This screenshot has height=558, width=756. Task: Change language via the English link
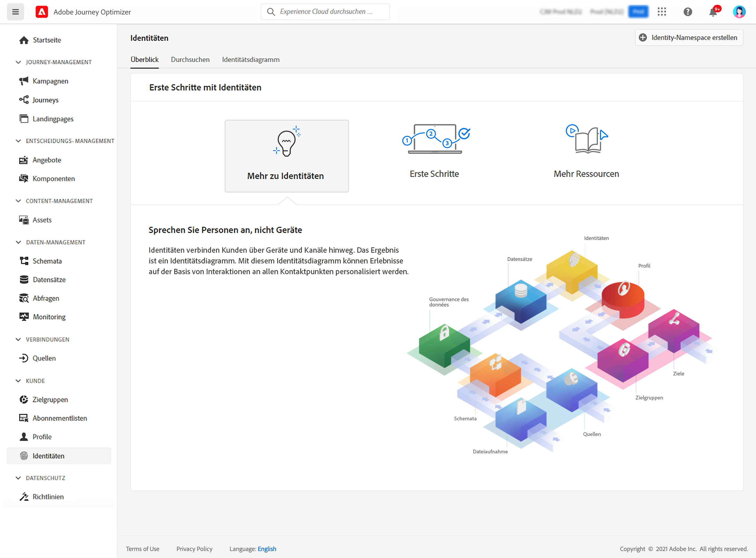[x=267, y=549]
